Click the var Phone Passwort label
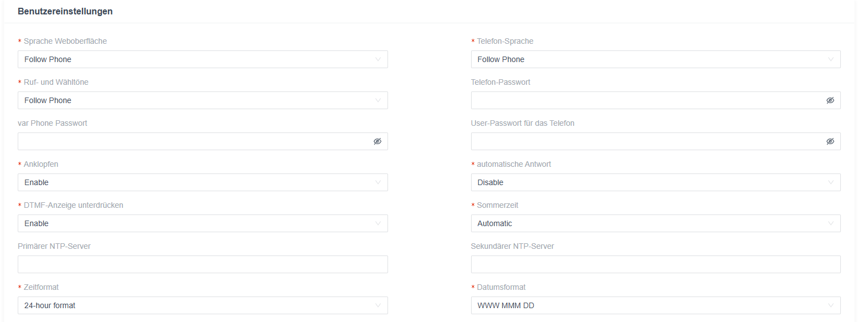This screenshot has height=322, width=868. coord(53,123)
